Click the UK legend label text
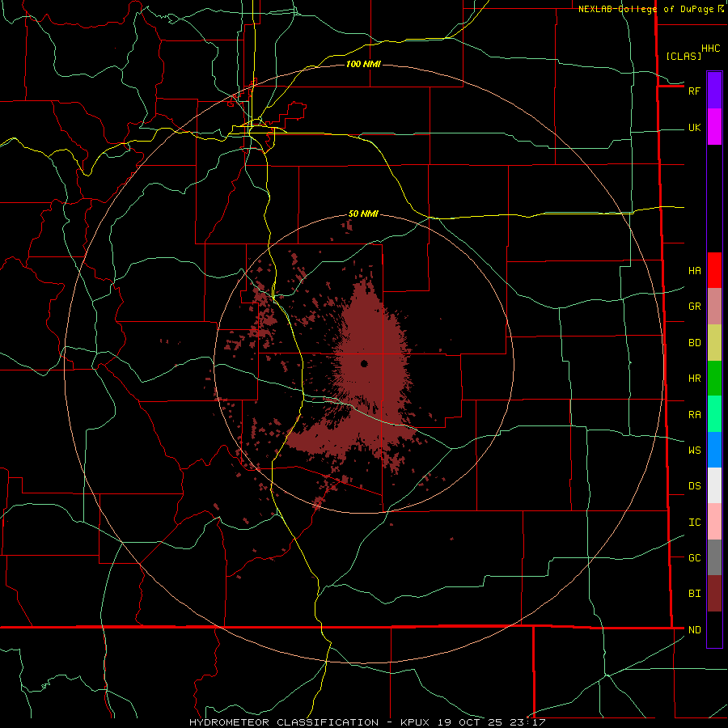 click(x=694, y=127)
